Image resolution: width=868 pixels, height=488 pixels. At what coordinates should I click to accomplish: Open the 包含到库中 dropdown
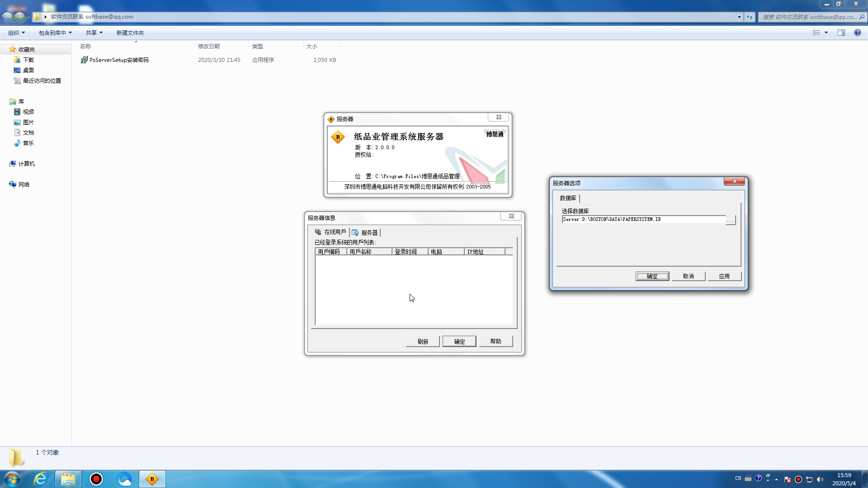point(55,33)
